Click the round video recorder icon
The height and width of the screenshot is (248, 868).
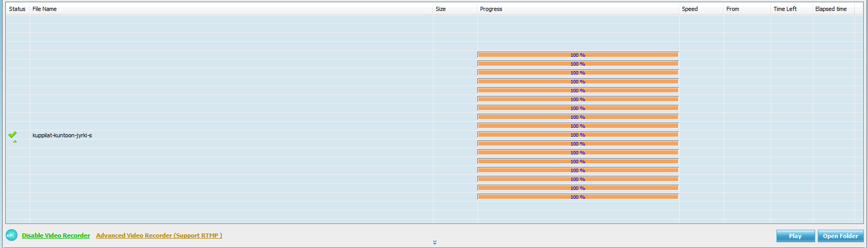pos(12,235)
